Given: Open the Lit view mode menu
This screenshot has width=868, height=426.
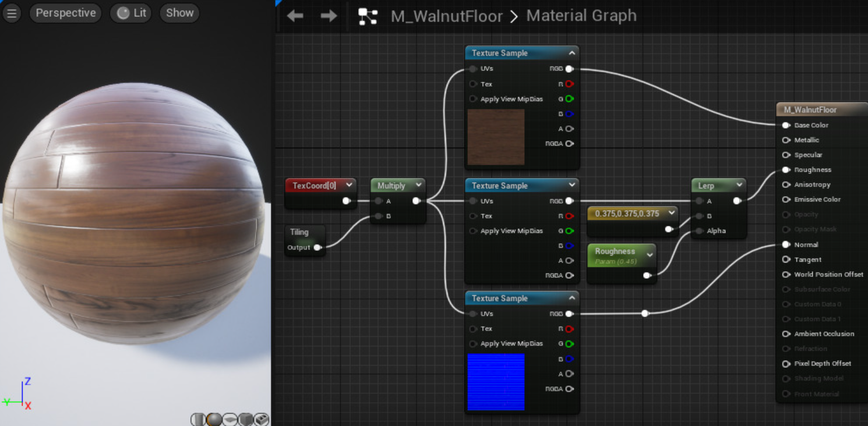Looking at the screenshot, I should [131, 13].
